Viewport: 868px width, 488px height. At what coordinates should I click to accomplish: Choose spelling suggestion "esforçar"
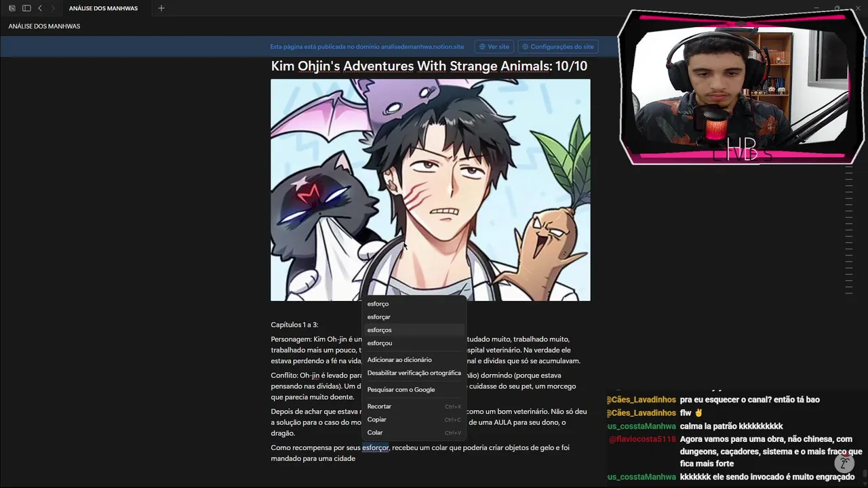pos(414,317)
